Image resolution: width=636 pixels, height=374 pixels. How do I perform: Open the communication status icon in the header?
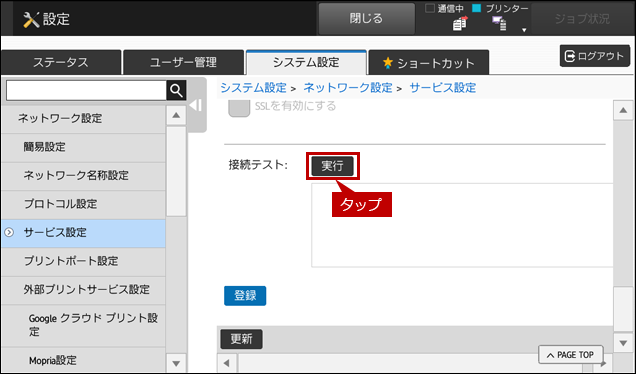click(460, 24)
